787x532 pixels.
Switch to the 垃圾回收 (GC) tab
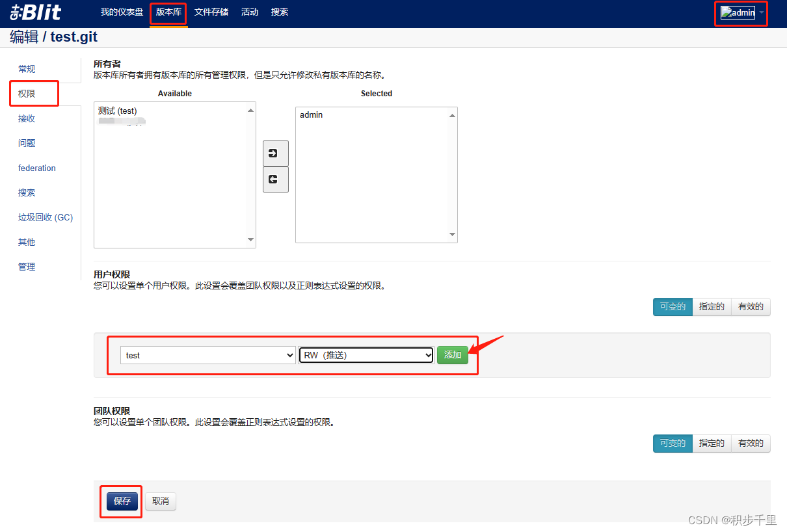pyautogui.click(x=46, y=217)
